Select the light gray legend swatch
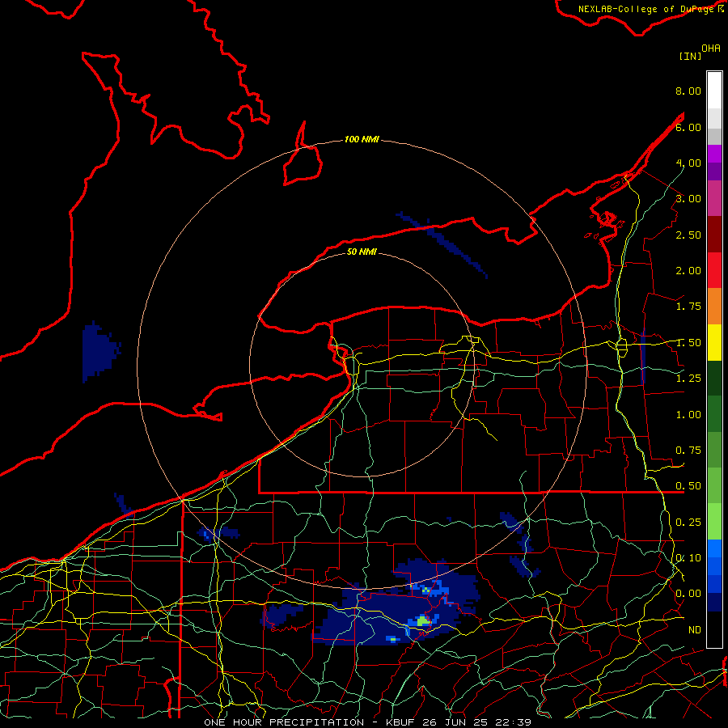This screenshot has width=728, height=728. (x=714, y=118)
